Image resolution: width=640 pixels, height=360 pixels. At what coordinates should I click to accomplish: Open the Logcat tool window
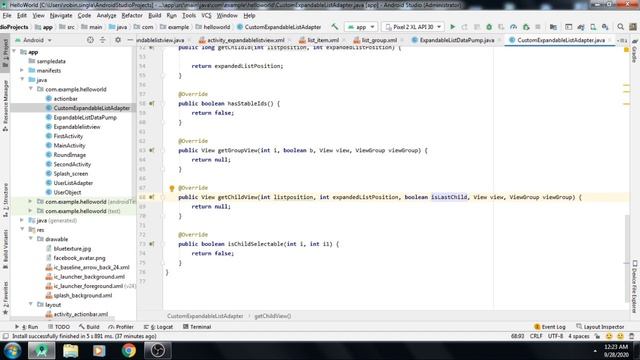coord(158,327)
